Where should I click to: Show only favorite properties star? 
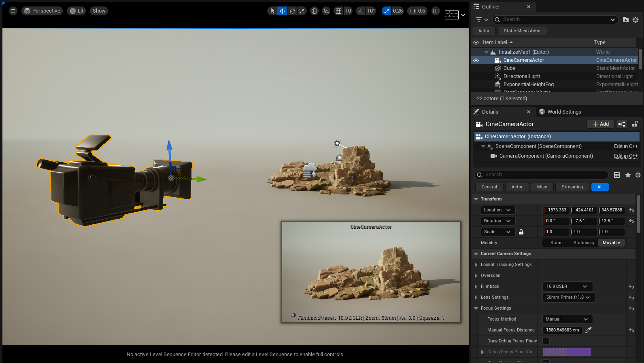628,175
